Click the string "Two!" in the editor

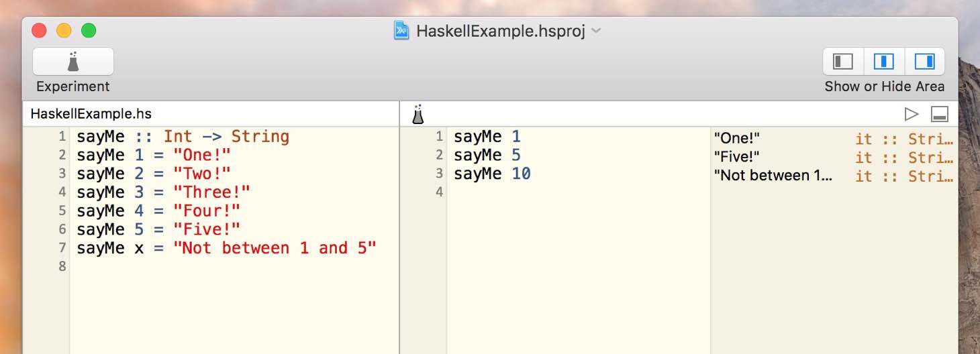[202, 174]
